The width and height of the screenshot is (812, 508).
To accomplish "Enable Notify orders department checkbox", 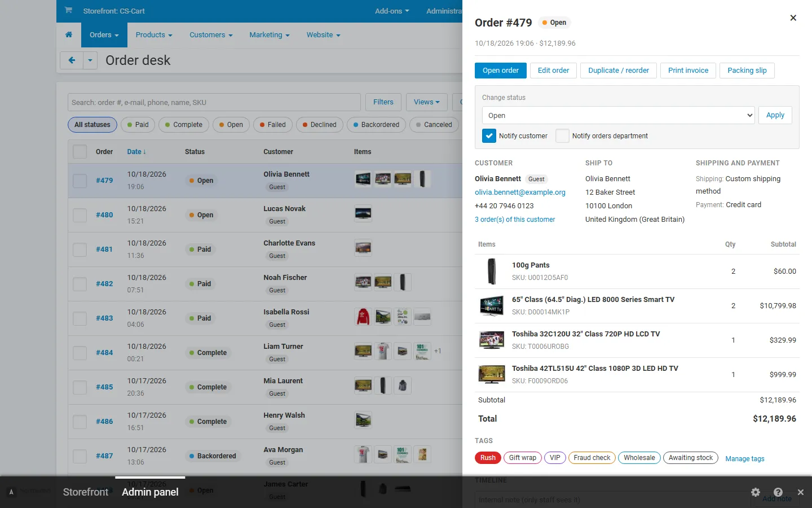I will click(x=562, y=136).
